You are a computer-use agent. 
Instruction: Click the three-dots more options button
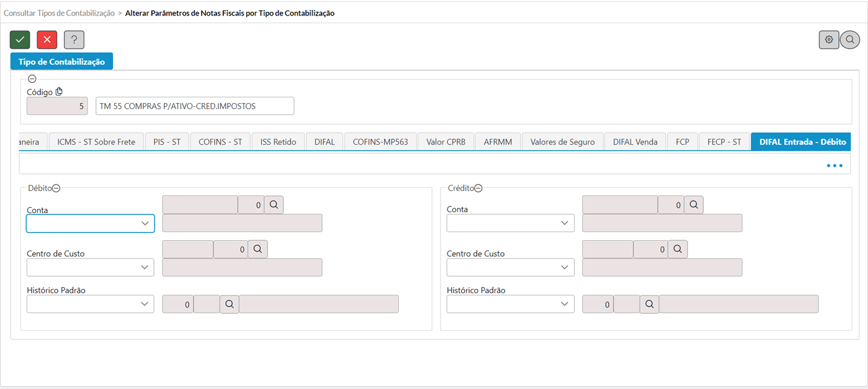coord(834,166)
